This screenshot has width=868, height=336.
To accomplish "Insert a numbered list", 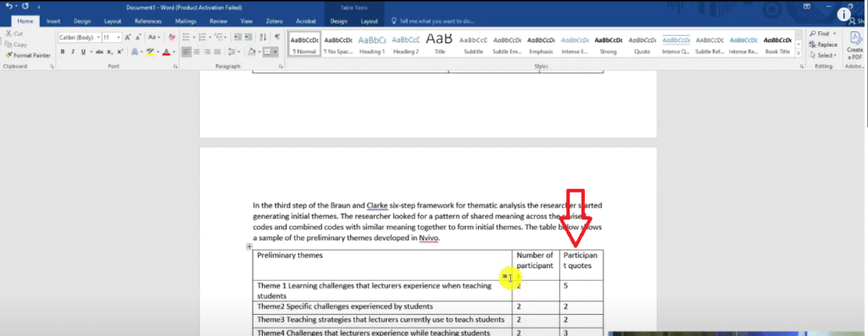I will [202, 37].
